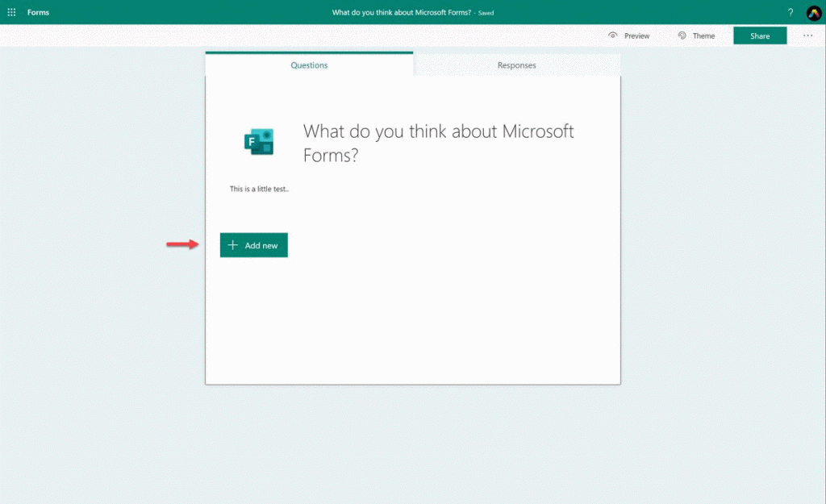The image size is (826, 504).
Task: Open the app launcher waffle icon
Action: click(11, 12)
